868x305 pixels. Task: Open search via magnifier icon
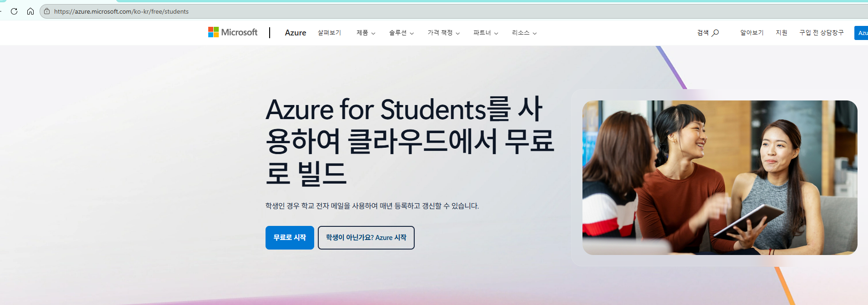coord(715,33)
